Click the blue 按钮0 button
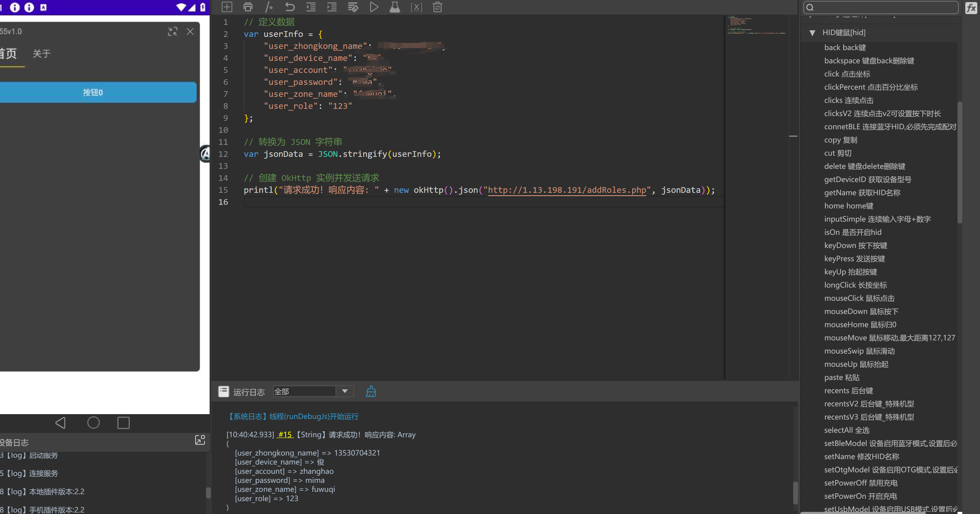The image size is (980, 514). (98, 92)
